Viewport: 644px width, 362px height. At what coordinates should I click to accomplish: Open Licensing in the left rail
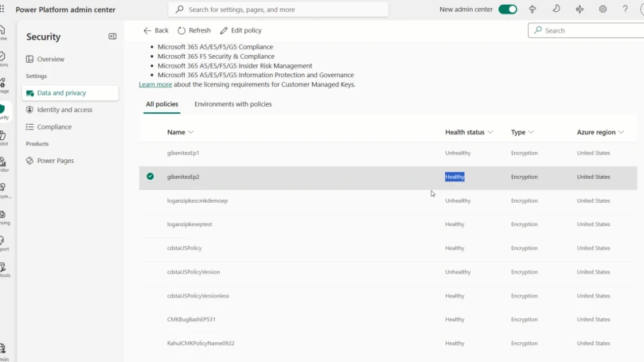(3, 217)
